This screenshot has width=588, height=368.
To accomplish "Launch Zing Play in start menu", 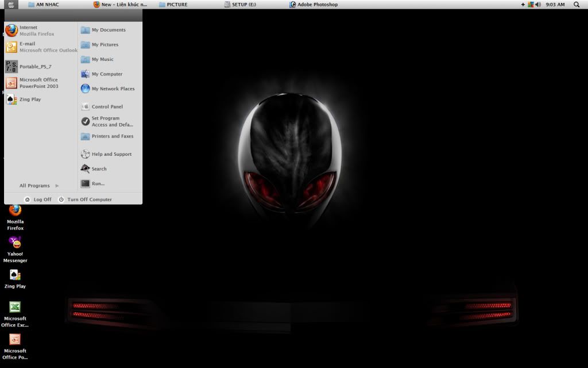I will pos(41,99).
